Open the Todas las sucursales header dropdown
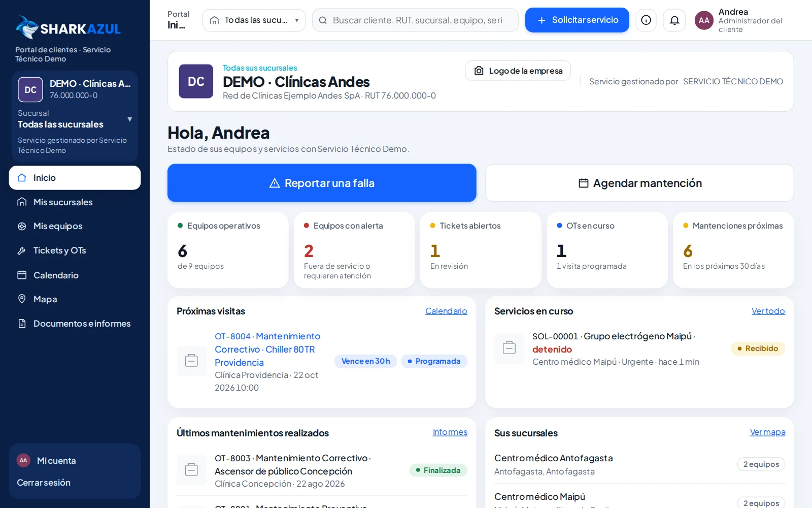812x508 pixels. pos(254,20)
